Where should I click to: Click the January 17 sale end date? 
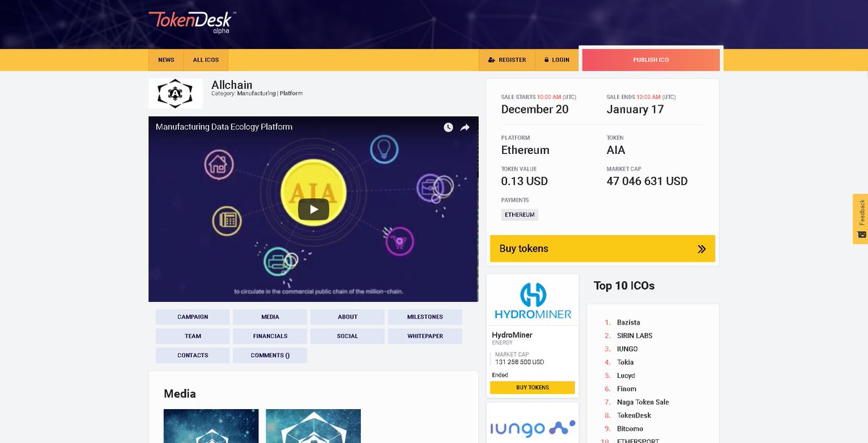pyautogui.click(x=635, y=110)
